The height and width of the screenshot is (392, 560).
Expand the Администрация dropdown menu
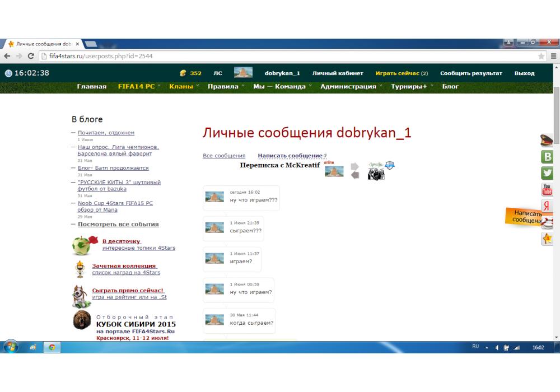coord(348,86)
